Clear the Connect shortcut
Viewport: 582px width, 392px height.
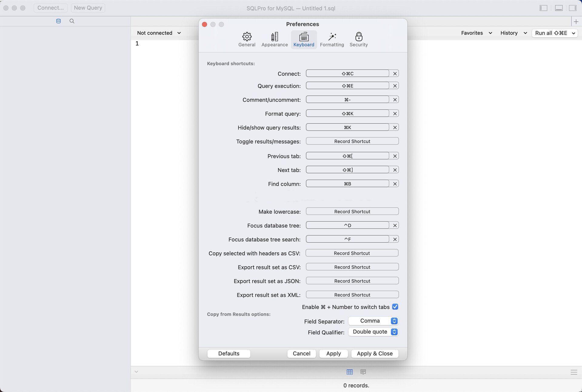[x=395, y=74]
